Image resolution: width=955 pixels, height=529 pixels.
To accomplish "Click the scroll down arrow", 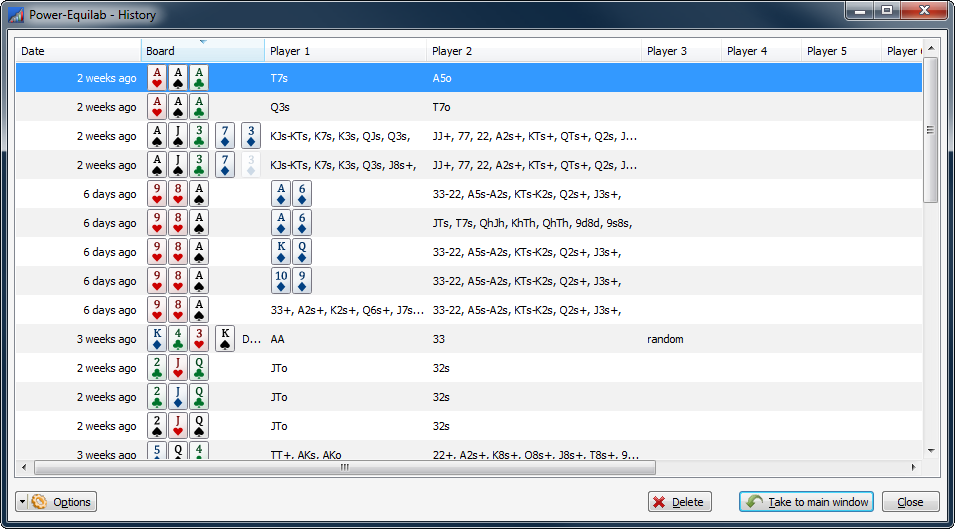I will [x=931, y=451].
